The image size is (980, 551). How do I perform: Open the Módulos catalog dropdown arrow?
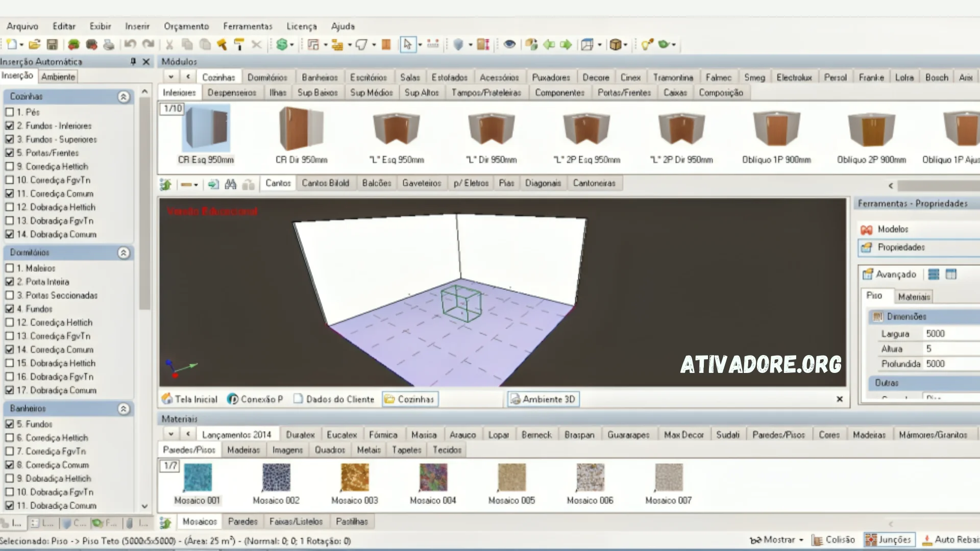(171, 77)
